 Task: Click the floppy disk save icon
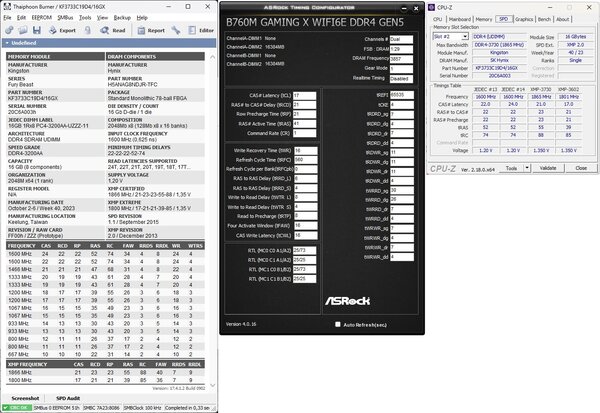[37, 30]
